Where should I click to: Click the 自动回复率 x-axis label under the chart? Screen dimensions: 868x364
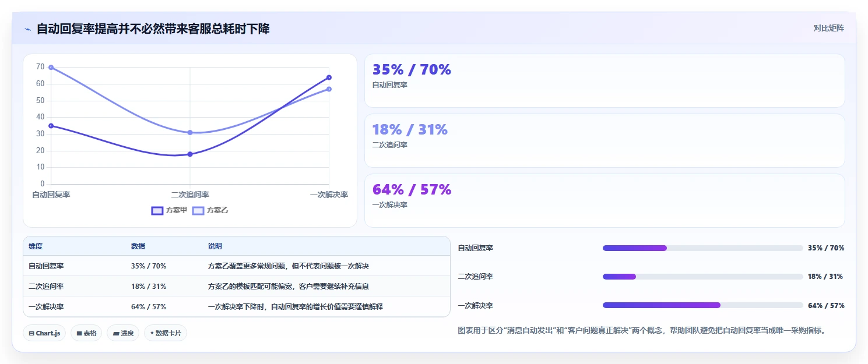click(51, 195)
